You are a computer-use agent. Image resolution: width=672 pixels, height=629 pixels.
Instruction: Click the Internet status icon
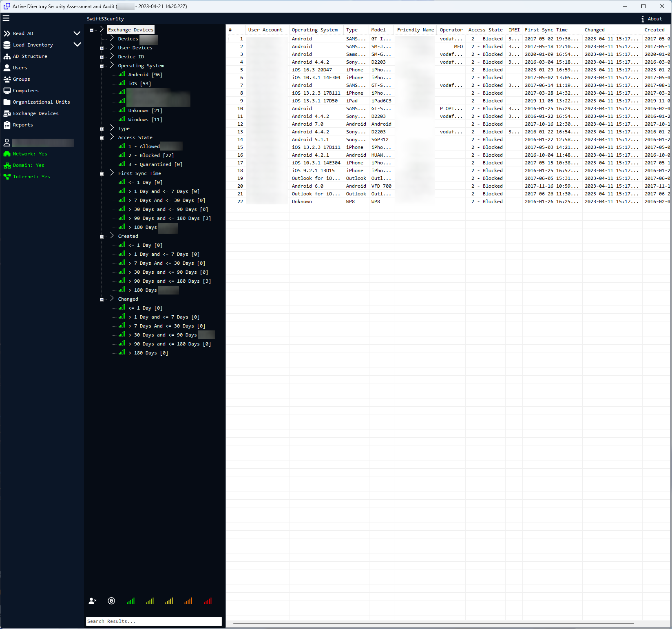(x=7, y=177)
